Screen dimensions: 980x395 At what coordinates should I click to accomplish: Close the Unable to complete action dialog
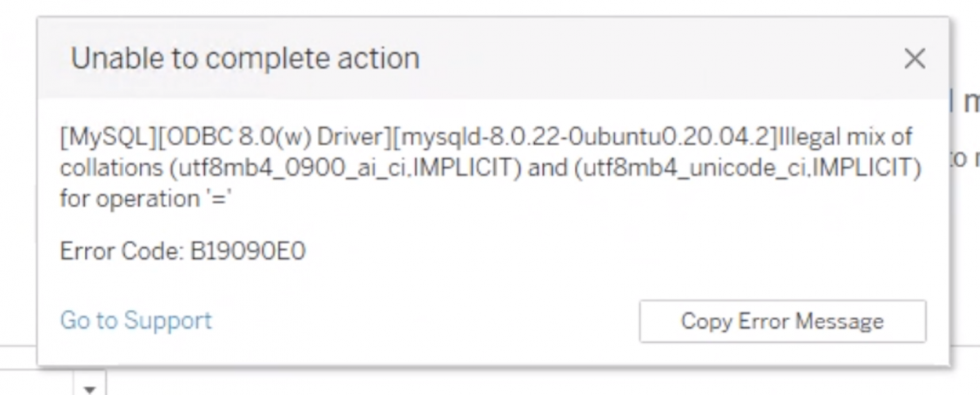915,59
